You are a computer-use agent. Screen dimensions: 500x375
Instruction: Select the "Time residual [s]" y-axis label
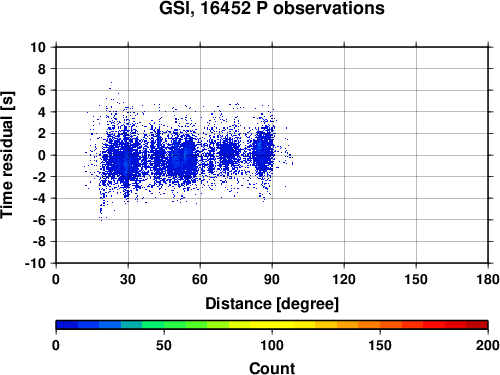tap(7, 155)
